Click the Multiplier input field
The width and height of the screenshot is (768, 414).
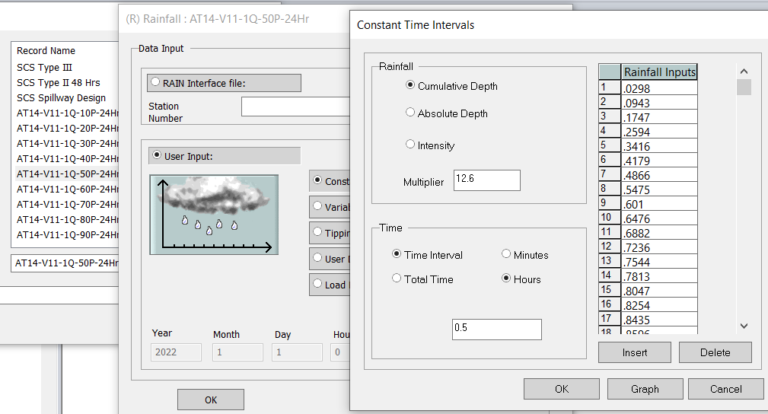click(x=486, y=180)
